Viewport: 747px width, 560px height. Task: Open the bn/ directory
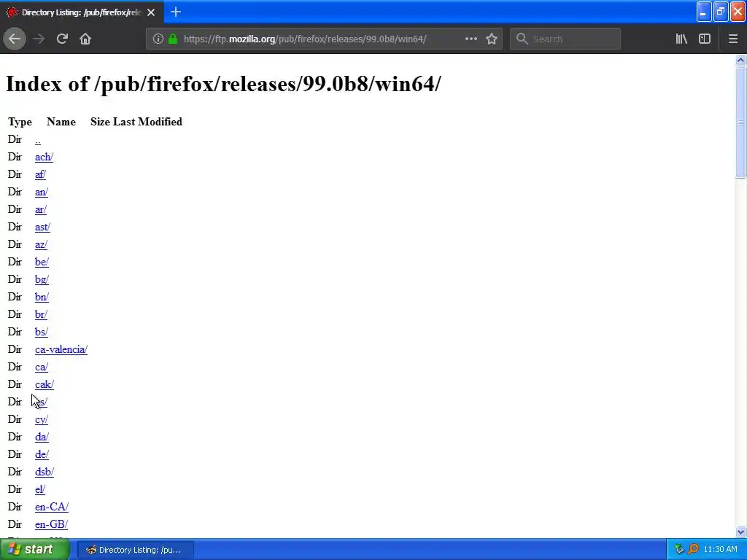point(42,297)
